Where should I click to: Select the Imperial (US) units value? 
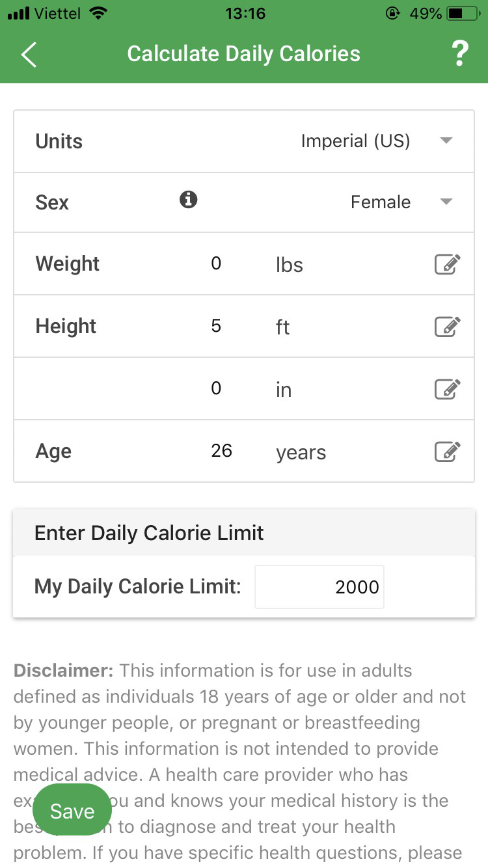(355, 141)
